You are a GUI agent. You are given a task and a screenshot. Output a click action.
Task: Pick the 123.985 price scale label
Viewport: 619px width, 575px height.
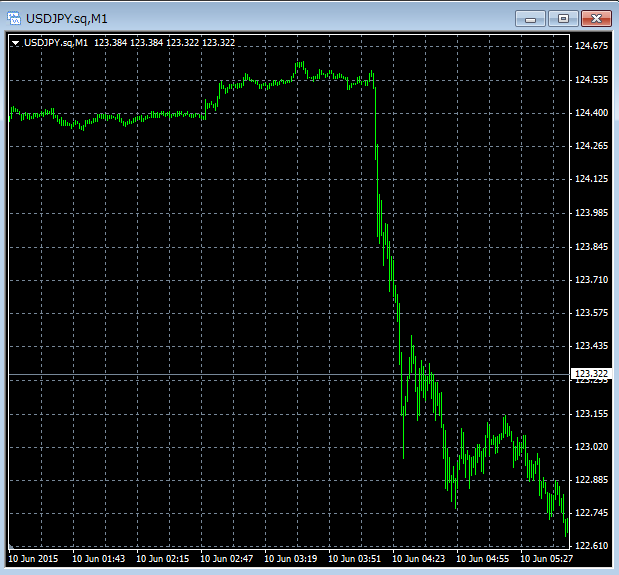pyautogui.click(x=589, y=213)
